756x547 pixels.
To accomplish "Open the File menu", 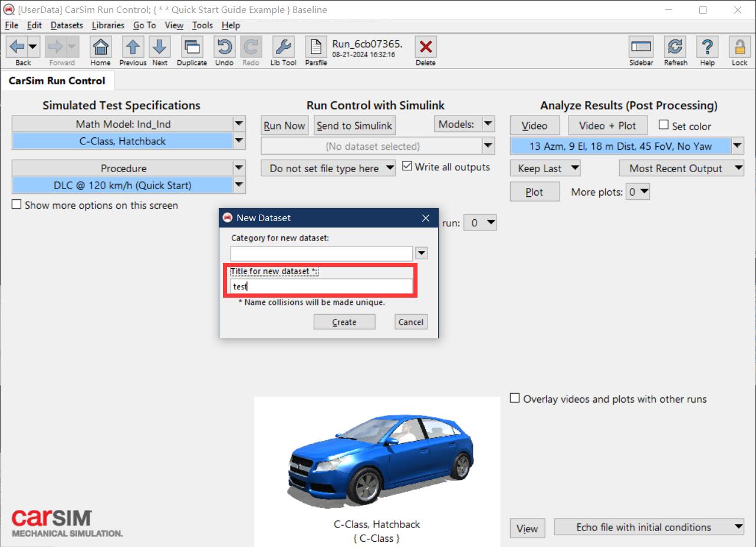I will tap(11, 25).
